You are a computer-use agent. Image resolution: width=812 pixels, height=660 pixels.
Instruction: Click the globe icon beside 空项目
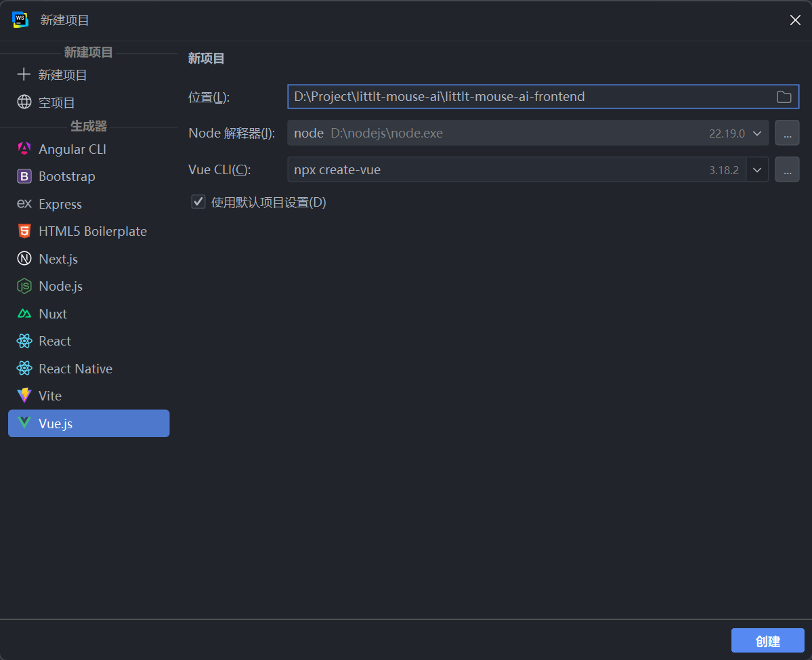(24, 102)
